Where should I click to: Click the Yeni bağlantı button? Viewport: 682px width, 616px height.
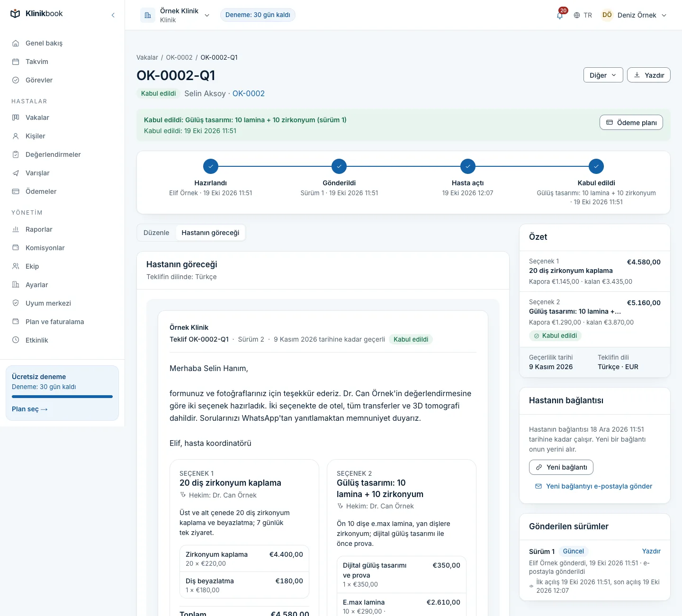click(x=561, y=467)
